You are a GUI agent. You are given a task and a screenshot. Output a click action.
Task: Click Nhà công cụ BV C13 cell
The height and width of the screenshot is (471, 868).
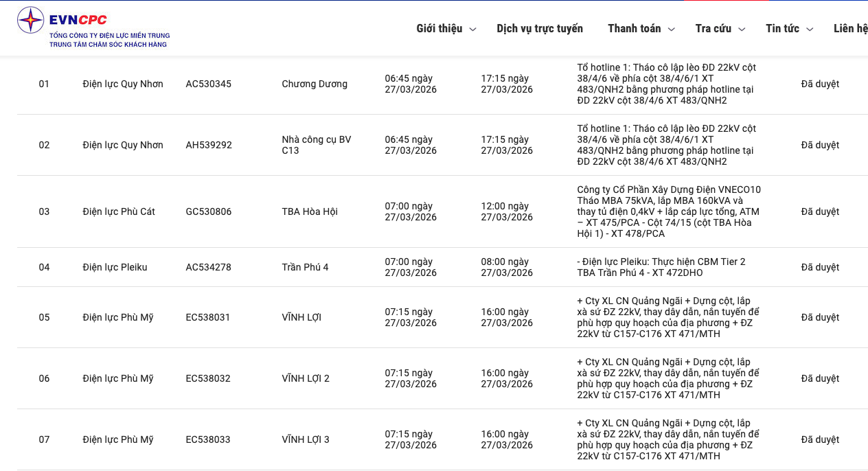point(316,145)
